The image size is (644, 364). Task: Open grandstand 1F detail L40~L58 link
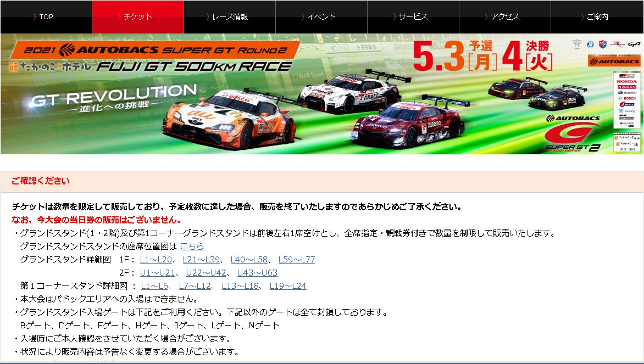[249, 259]
